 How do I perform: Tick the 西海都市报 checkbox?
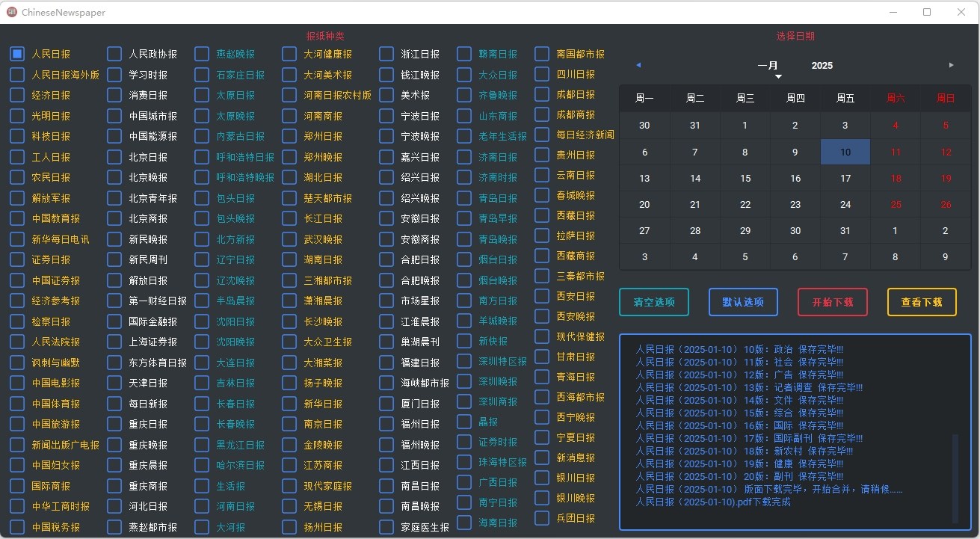coord(542,397)
